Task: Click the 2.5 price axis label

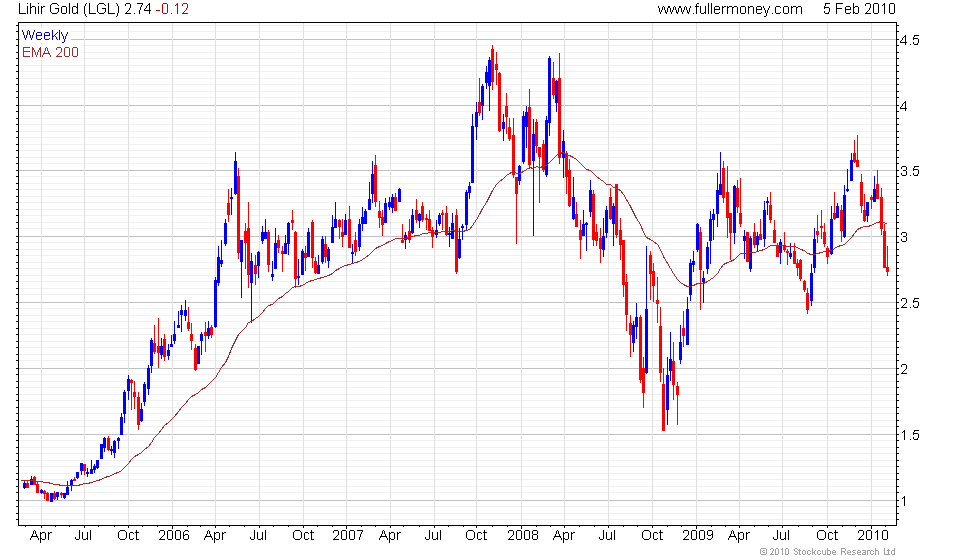Action: point(909,304)
